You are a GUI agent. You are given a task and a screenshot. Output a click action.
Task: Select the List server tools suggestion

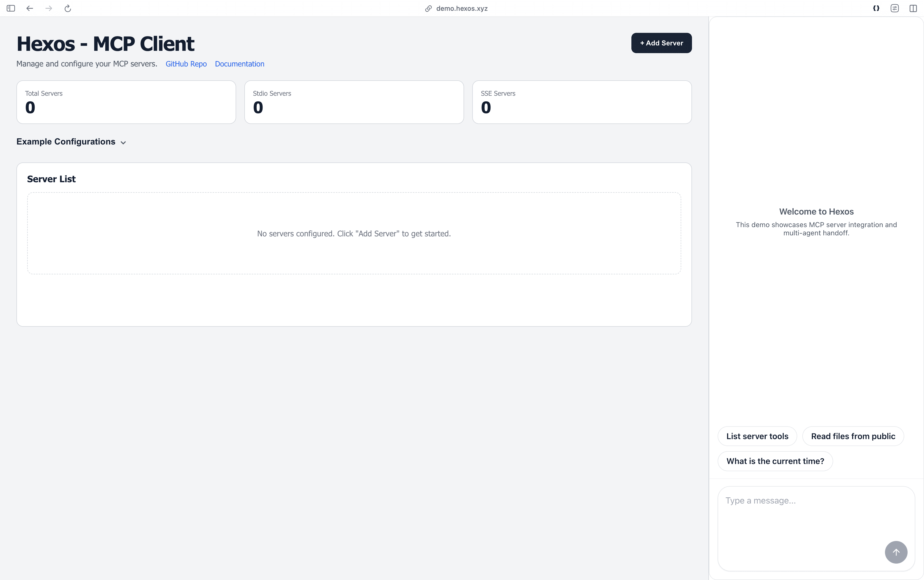(757, 436)
